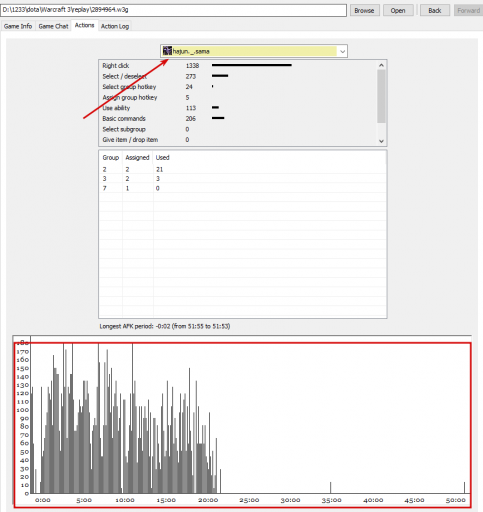The width and height of the screenshot is (483, 512).
Task: Click the 5:00 mark on APM timeline
Action: pos(84,500)
